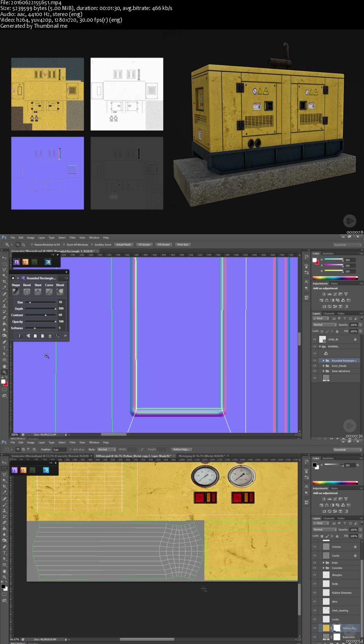Add Brightness/Contrast adjustment in upper Adjustments panel
364x644 pixels.
pyautogui.click(x=324, y=294)
